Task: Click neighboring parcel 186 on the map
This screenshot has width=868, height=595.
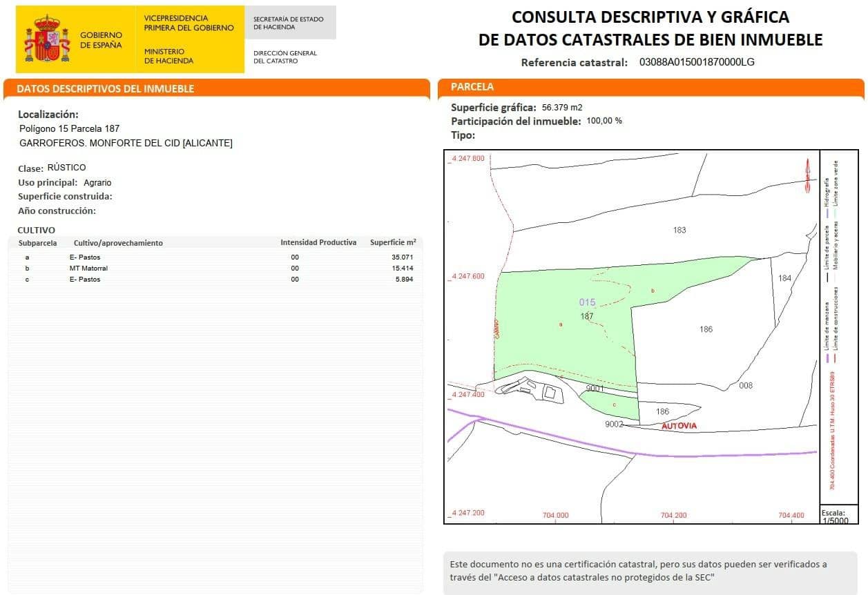Action: click(706, 329)
